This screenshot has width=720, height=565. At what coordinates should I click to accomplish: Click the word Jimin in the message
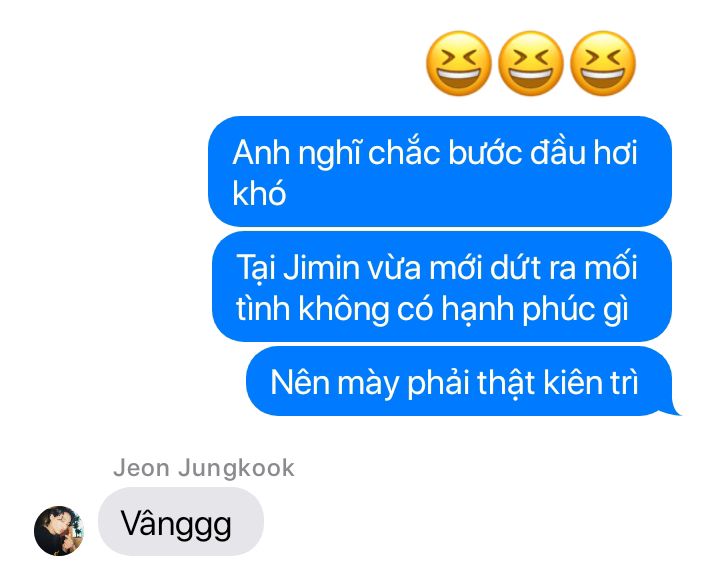pos(321,268)
